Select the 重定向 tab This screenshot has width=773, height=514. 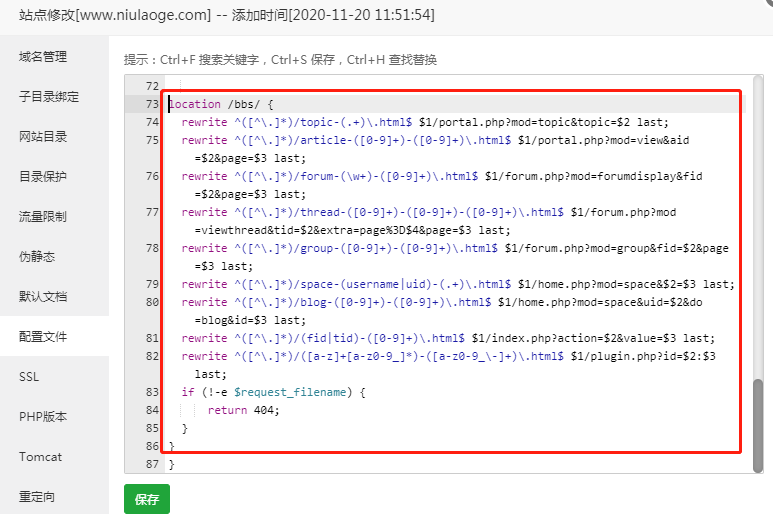click(37, 497)
